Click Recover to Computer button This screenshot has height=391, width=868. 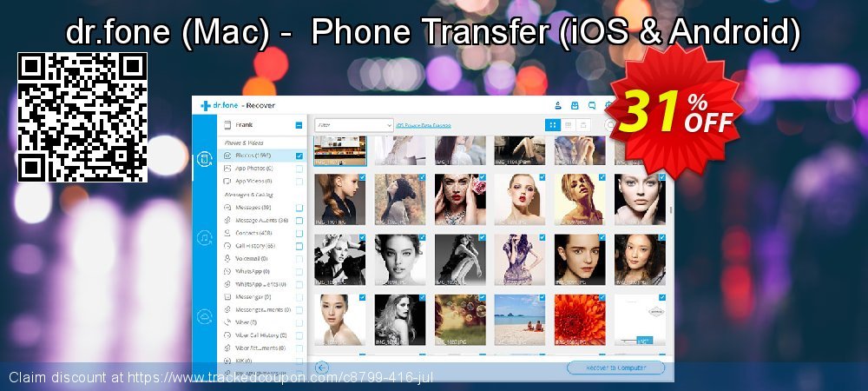pyautogui.click(x=615, y=368)
